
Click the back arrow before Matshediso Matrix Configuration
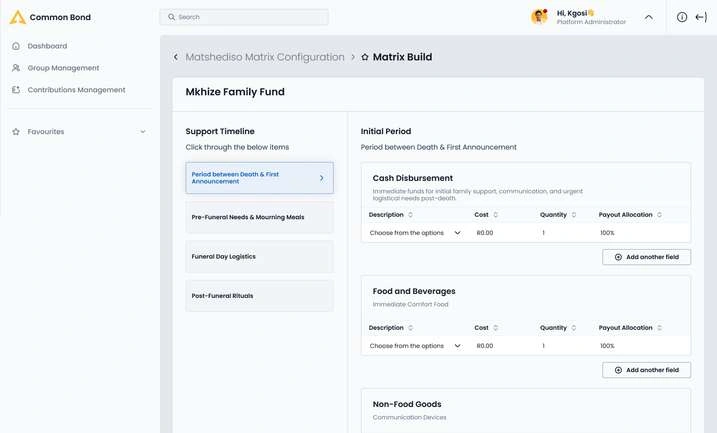[176, 57]
